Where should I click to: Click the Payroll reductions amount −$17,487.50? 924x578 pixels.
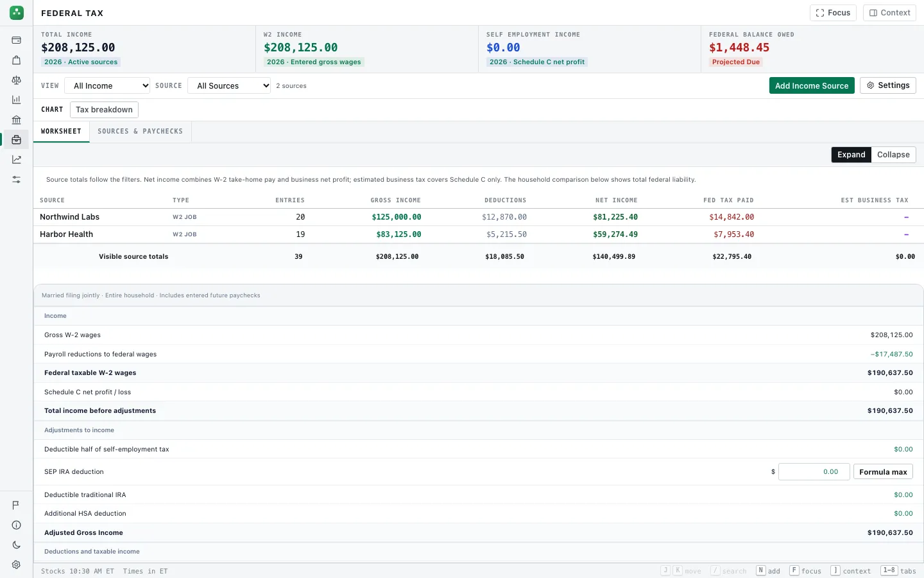(x=891, y=355)
